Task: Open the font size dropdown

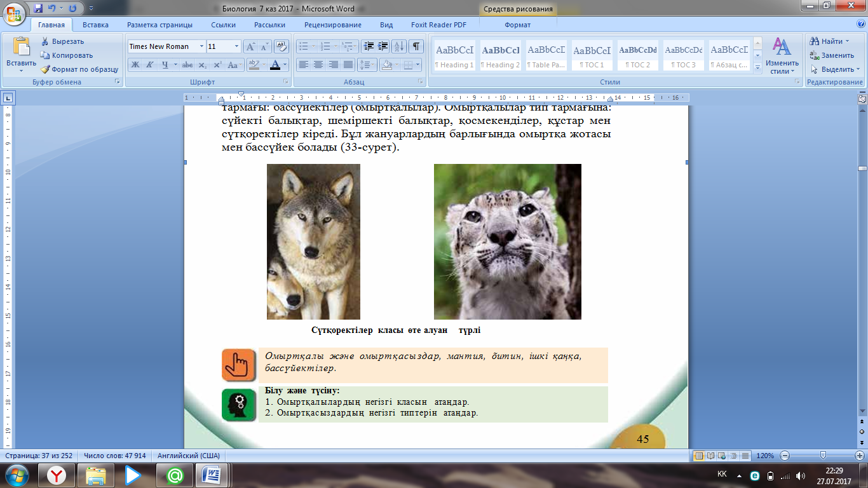Action: [236, 46]
